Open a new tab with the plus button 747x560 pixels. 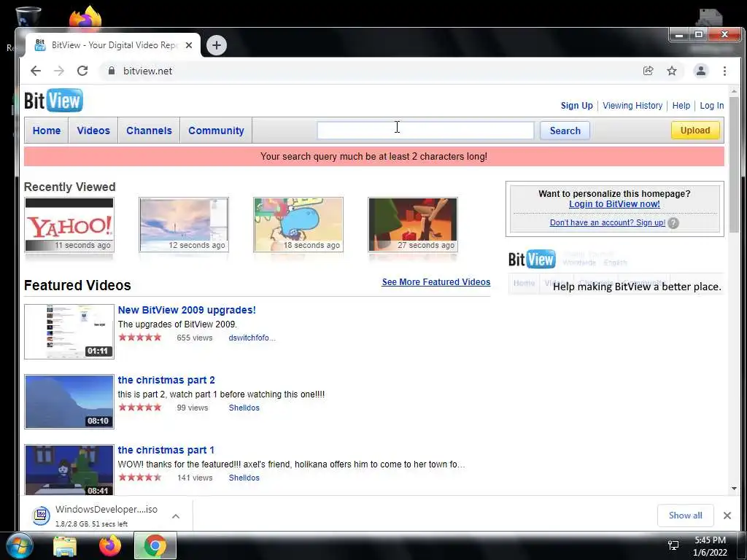(x=216, y=45)
